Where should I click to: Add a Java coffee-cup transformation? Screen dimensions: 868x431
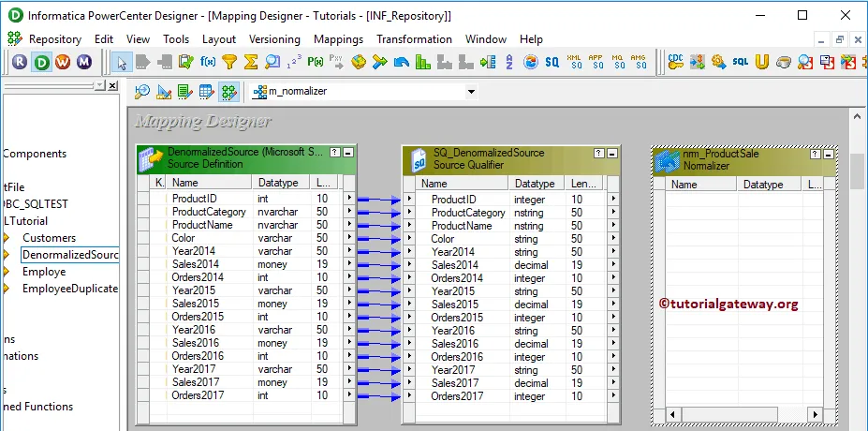pyautogui.click(x=784, y=62)
